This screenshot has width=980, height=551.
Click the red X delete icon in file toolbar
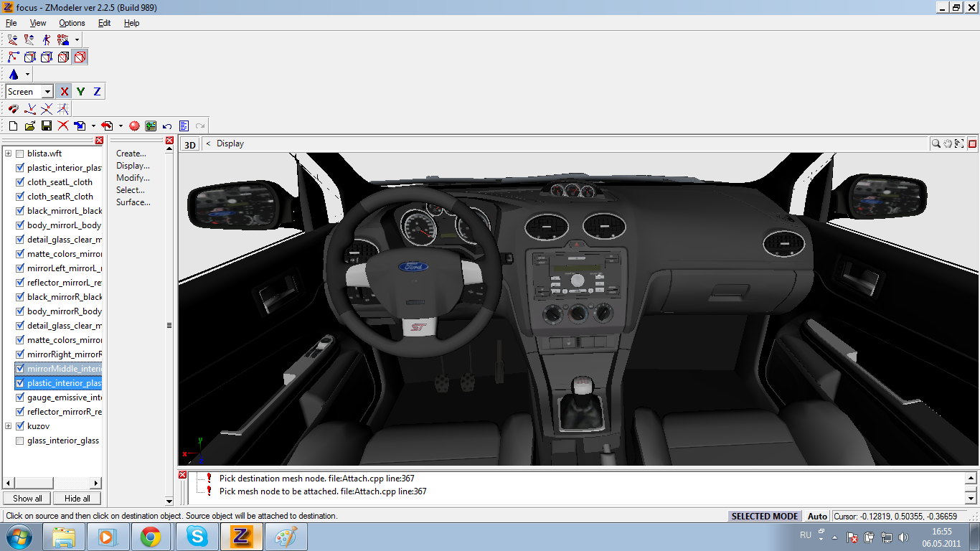[63, 126]
